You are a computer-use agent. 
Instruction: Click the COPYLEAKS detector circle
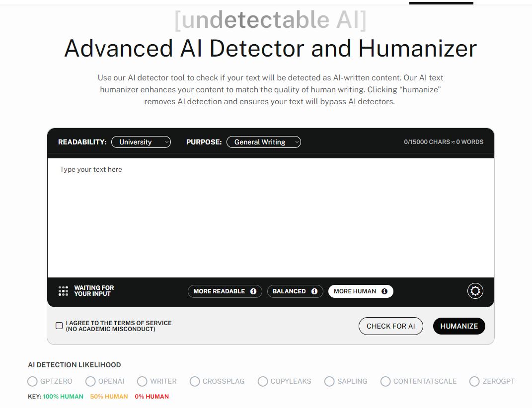tap(262, 381)
